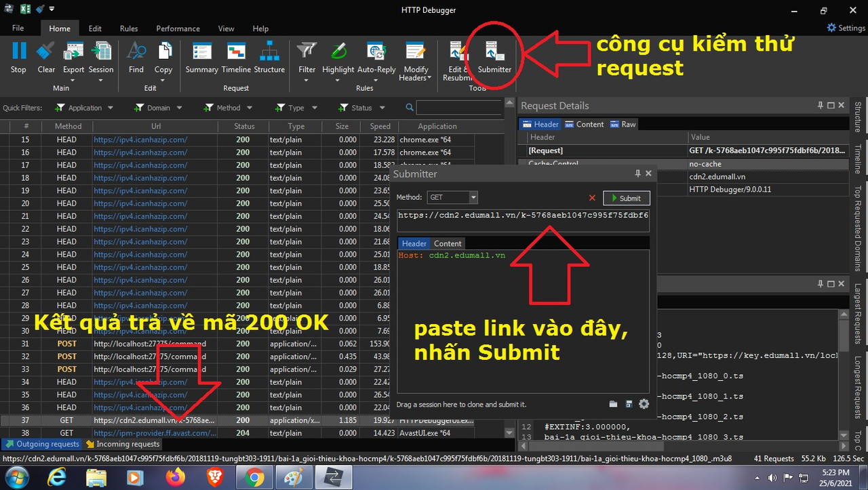Open saved session folder in Submitter
This screenshot has height=490, width=868.
[613, 404]
